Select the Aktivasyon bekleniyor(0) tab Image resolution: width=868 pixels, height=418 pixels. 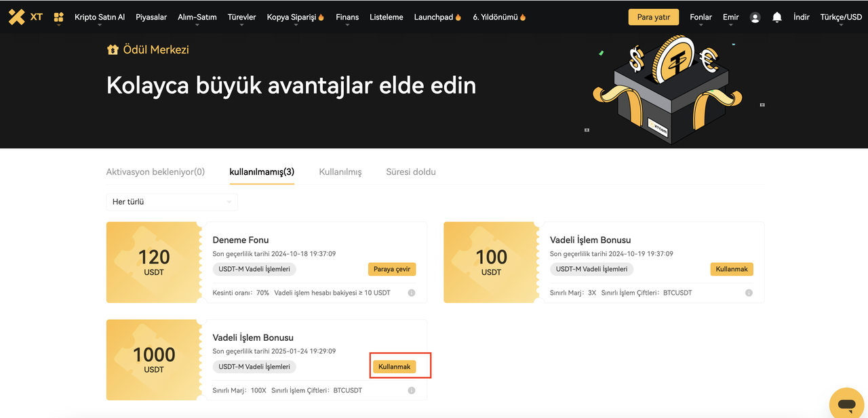click(x=155, y=172)
